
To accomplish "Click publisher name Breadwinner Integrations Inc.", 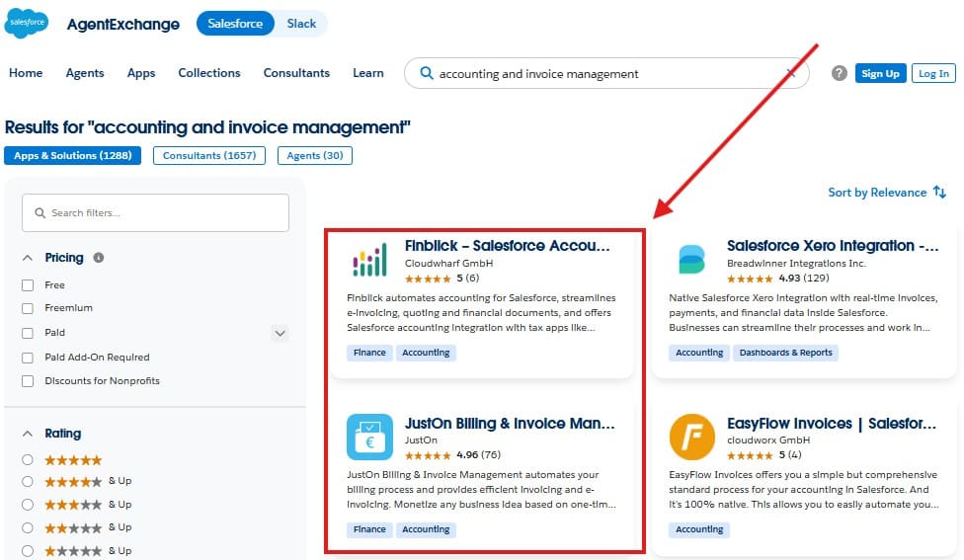I will click(796, 263).
